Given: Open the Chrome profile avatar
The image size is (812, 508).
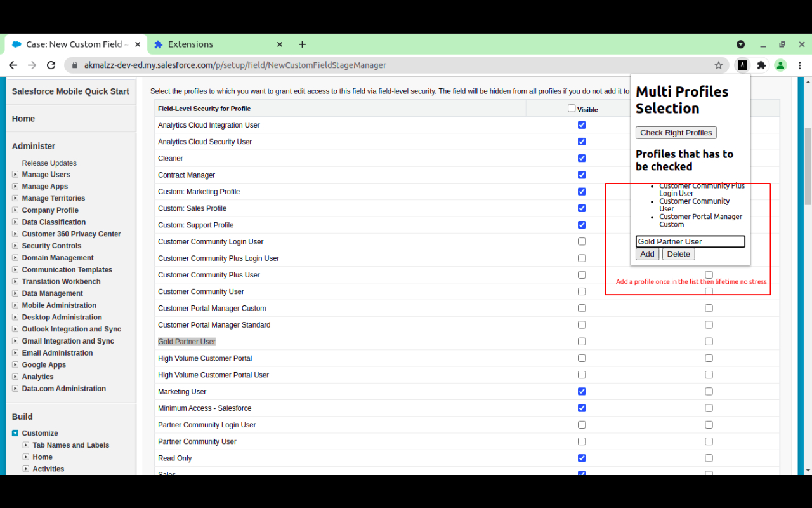Looking at the screenshot, I should [x=780, y=65].
